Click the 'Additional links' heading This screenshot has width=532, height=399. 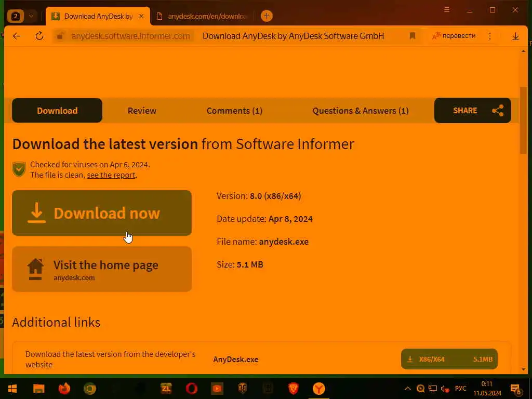(x=56, y=322)
